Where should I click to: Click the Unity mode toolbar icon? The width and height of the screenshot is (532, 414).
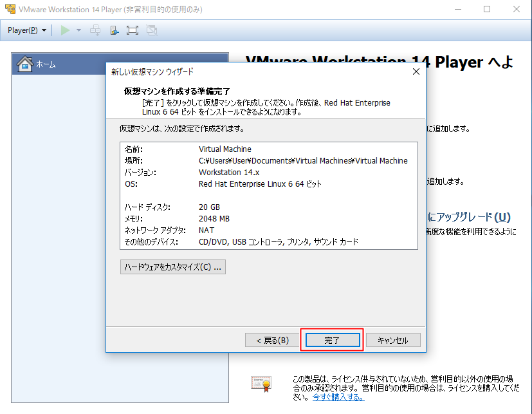pos(152,30)
